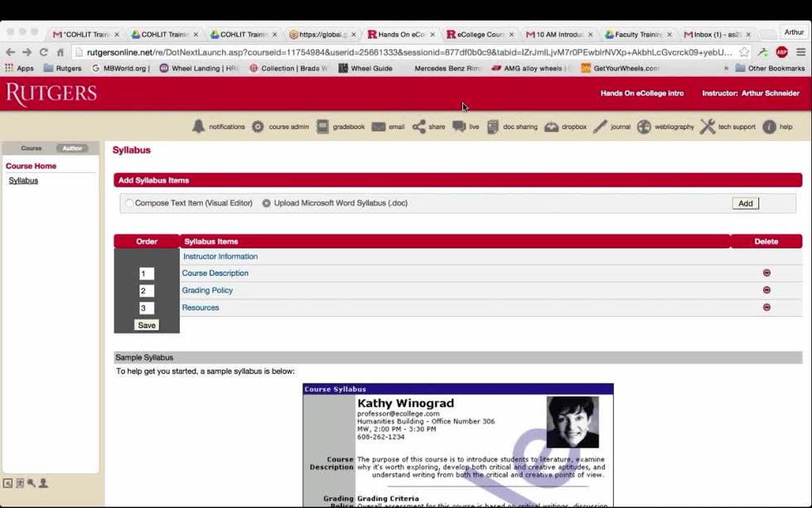
Task: Switch to Faculty Training browser tab
Action: click(x=637, y=34)
